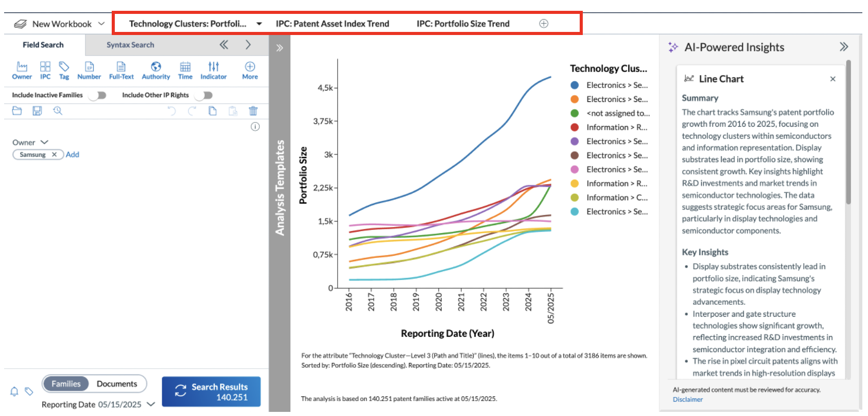Remove the Samsung owner chip via its x
This screenshot has width=868, height=416.
coord(54,154)
